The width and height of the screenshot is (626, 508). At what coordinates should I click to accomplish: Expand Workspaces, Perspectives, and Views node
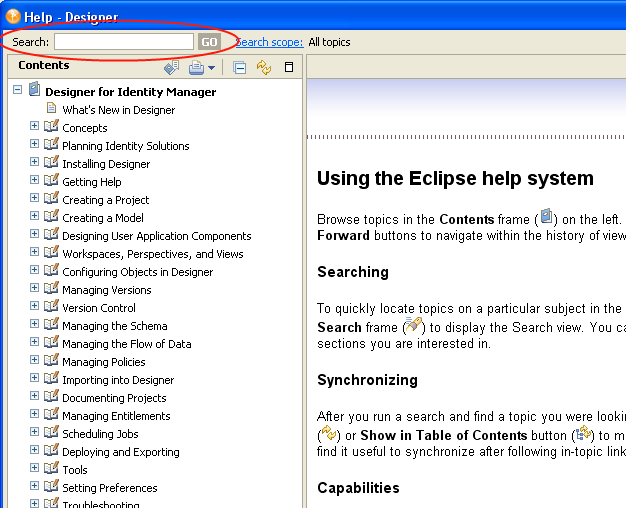34,251
